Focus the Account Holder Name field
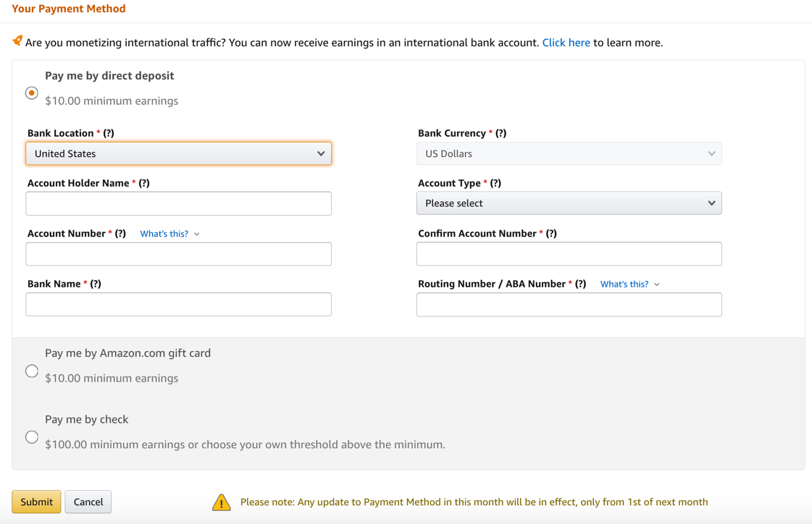Viewport: 812px width, 524px height. (178, 203)
